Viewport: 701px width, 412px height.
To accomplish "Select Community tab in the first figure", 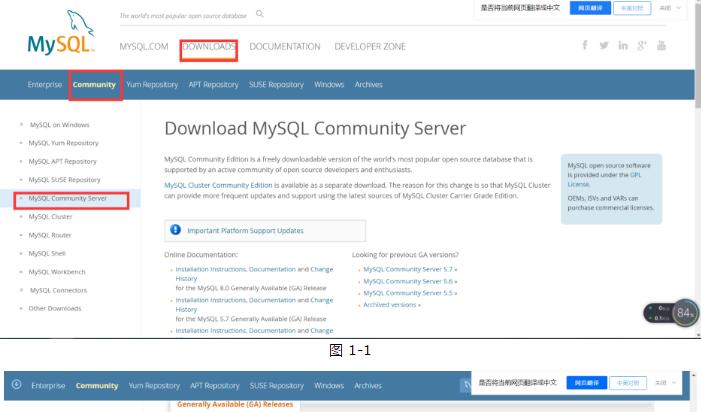I will (x=94, y=84).
